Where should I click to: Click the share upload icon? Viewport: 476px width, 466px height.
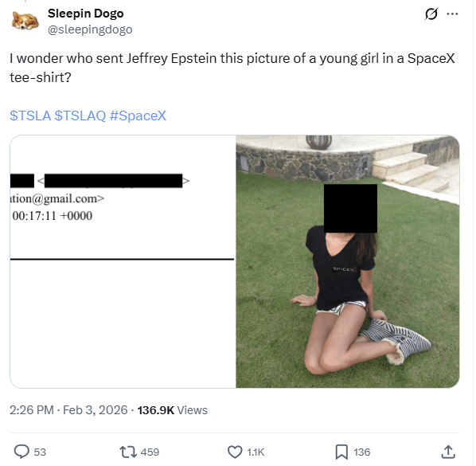coord(448,452)
